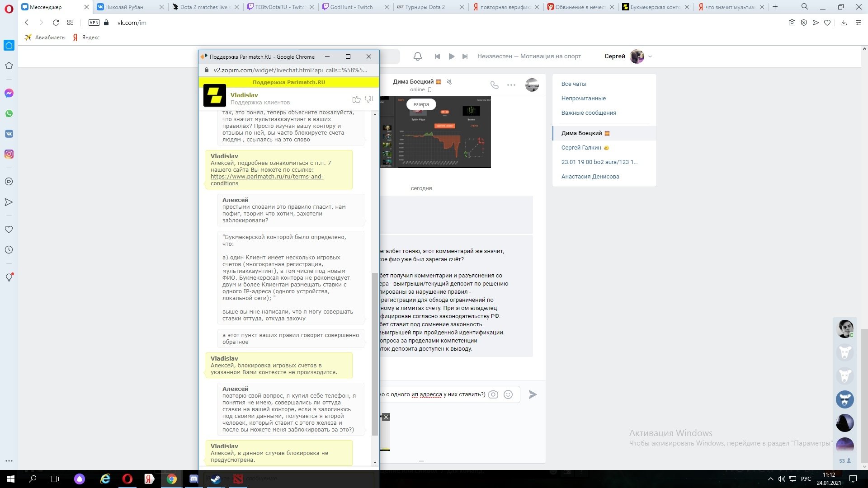Play the VK music track

(x=451, y=56)
